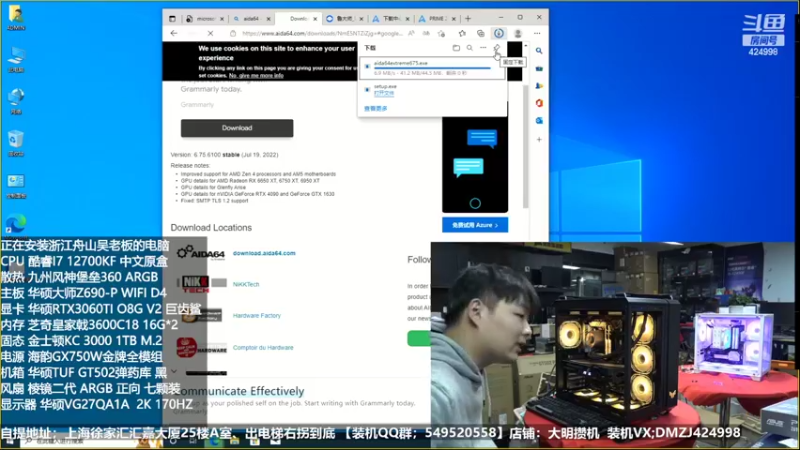Click 'No, give me more info' cookie link
The image size is (800, 450).
(x=256, y=76)
